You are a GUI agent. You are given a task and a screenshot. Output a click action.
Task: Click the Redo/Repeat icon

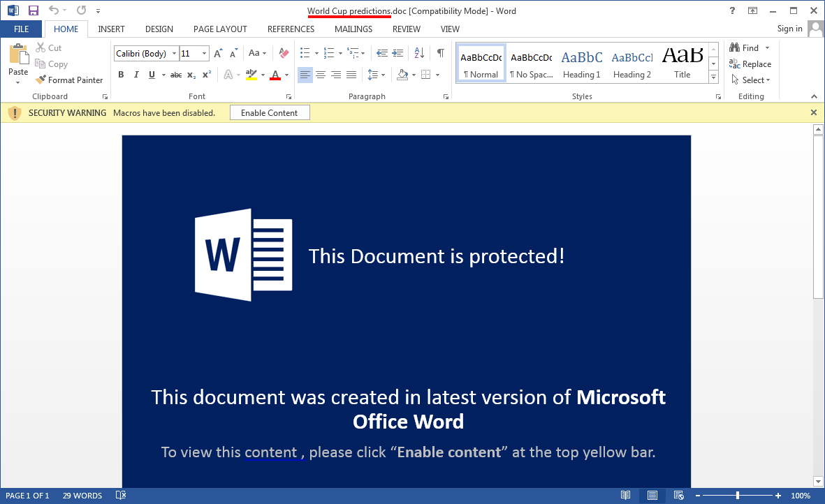[81, 10]
